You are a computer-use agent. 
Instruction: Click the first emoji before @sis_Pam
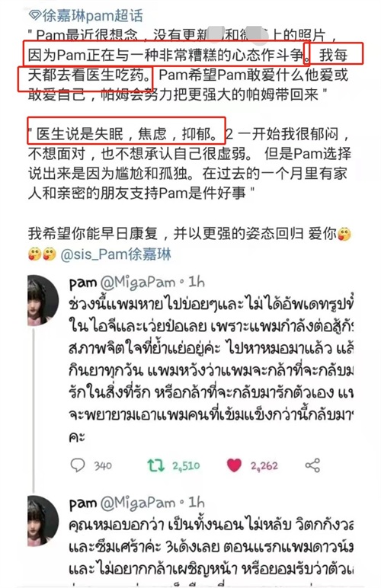[x=34, y=254]
